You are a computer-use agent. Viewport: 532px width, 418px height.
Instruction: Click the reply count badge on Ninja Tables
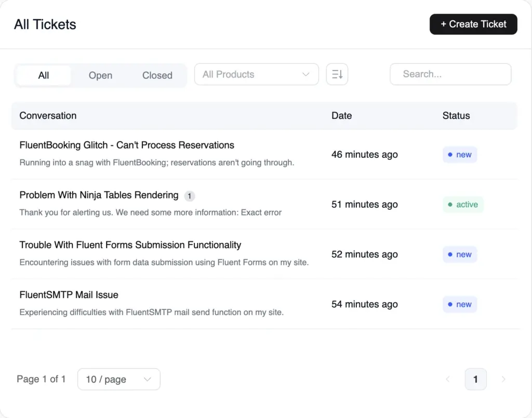189,196
